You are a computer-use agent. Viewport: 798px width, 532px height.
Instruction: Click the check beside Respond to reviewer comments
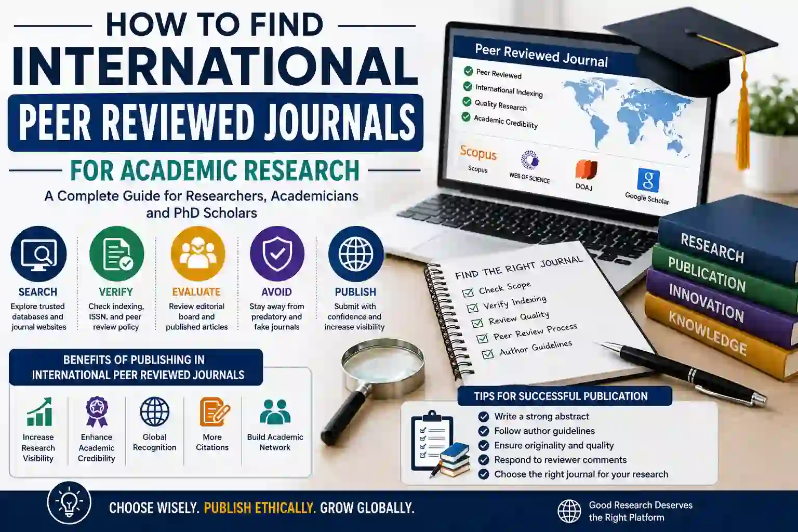(x=484, y=460)
